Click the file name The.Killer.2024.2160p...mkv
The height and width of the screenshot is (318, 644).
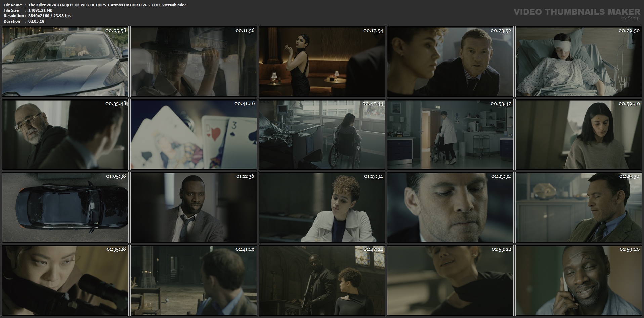[107, 5]
